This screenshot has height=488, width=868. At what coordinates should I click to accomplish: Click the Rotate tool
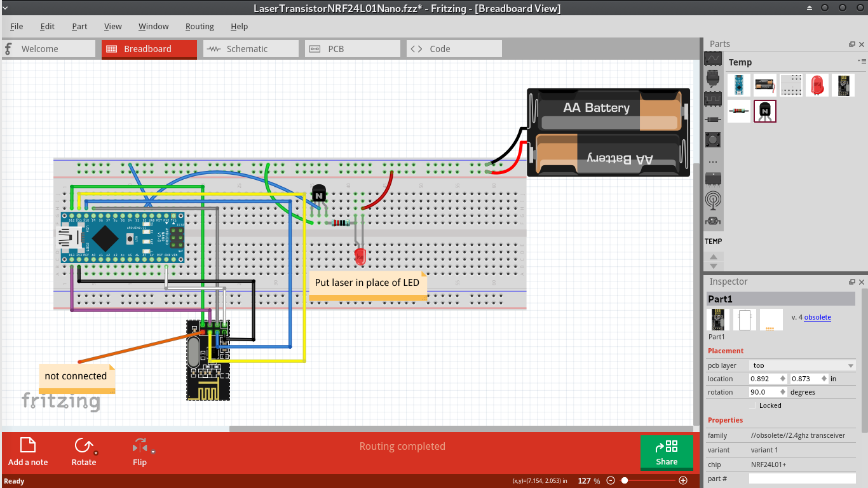click(x=84, y=452)
